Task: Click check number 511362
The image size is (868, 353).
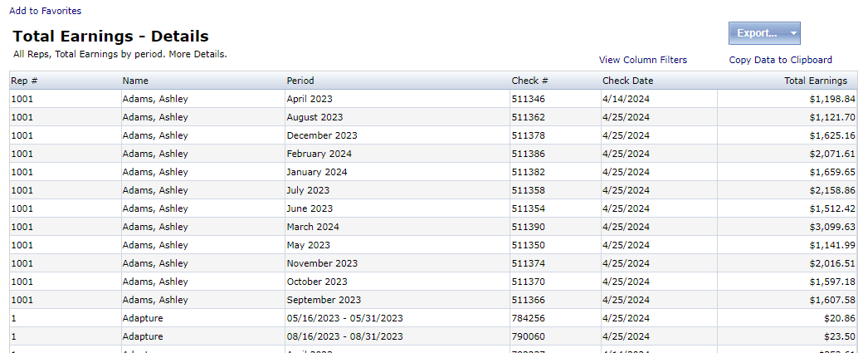Action: 528,117
